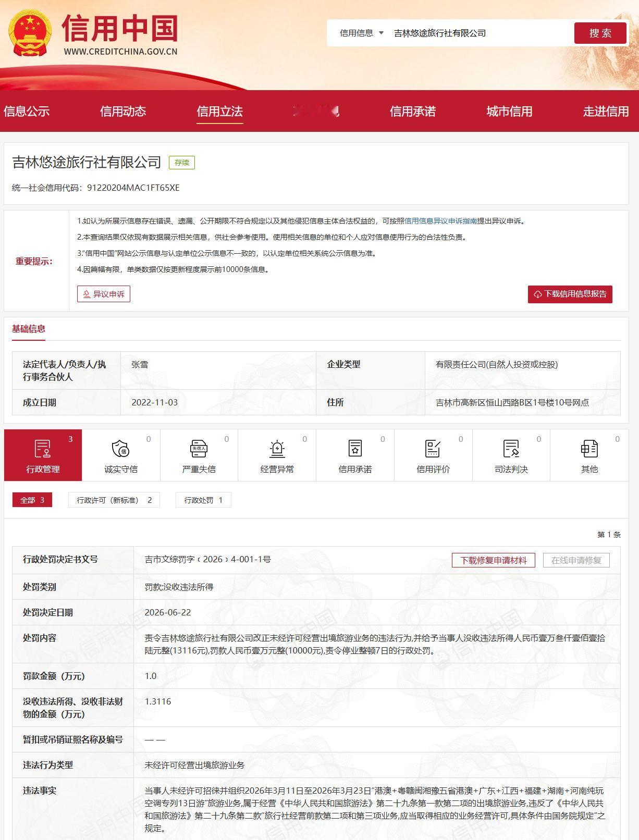Click the legal representative name 张雪

coord(140,365)
